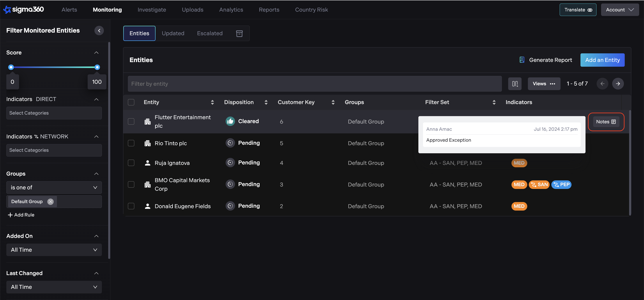Open the column settings icon
The height and width of the screenshot is (300, 644).
(x=515, y=84)
